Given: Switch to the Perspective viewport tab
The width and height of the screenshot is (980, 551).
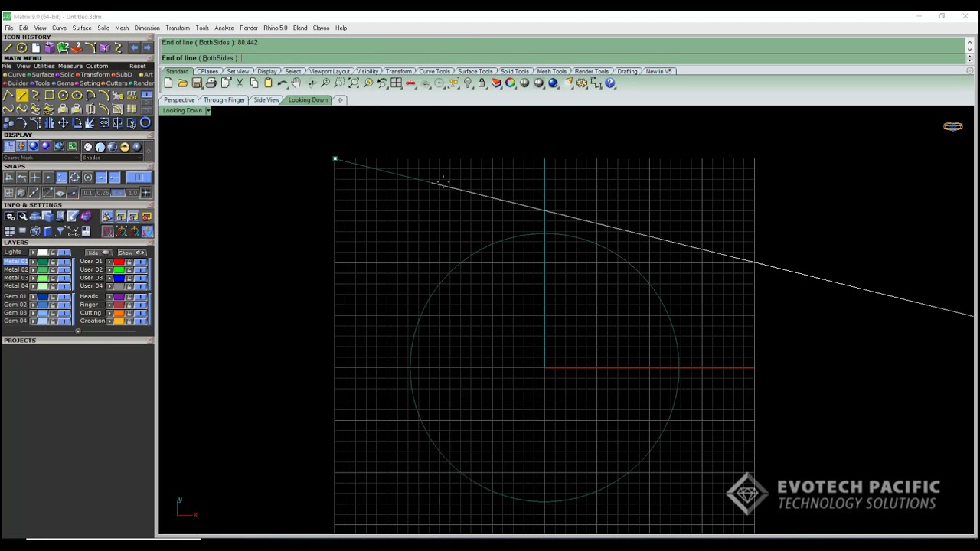Looking at the screenshot, I should [x=179, y=100].
